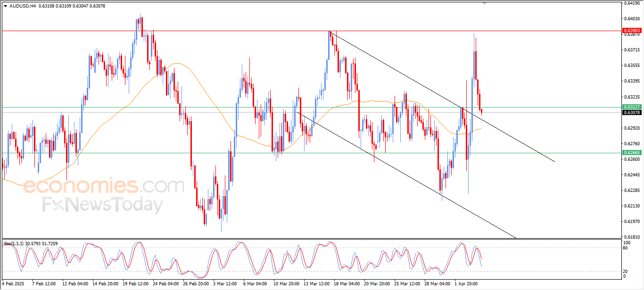Click the Sto(5,3,3) 30.5793 51.7259 indicator label
This screenshot has height=290, width=644.
pos(31,244)
